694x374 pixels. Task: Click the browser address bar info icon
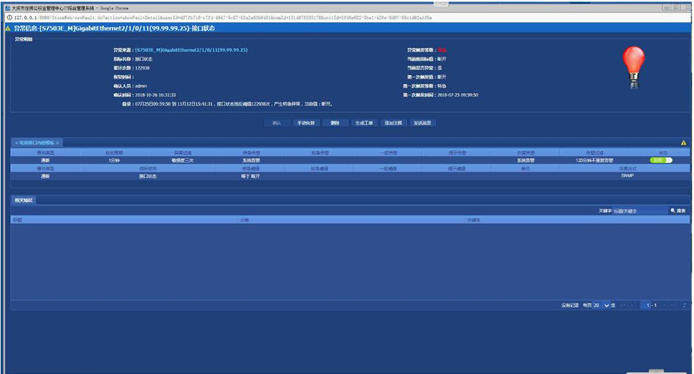(9, 18)
